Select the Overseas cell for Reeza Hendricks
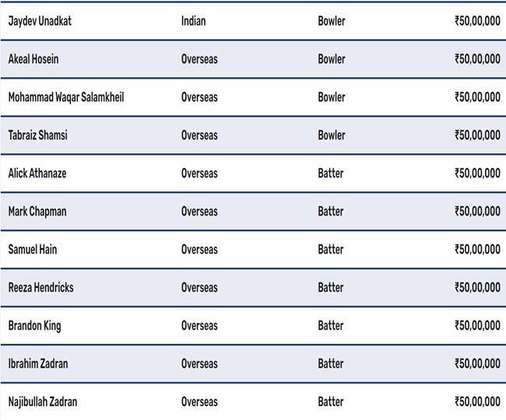The height and width of the screenshot is (420, 506). coord(199,288)
